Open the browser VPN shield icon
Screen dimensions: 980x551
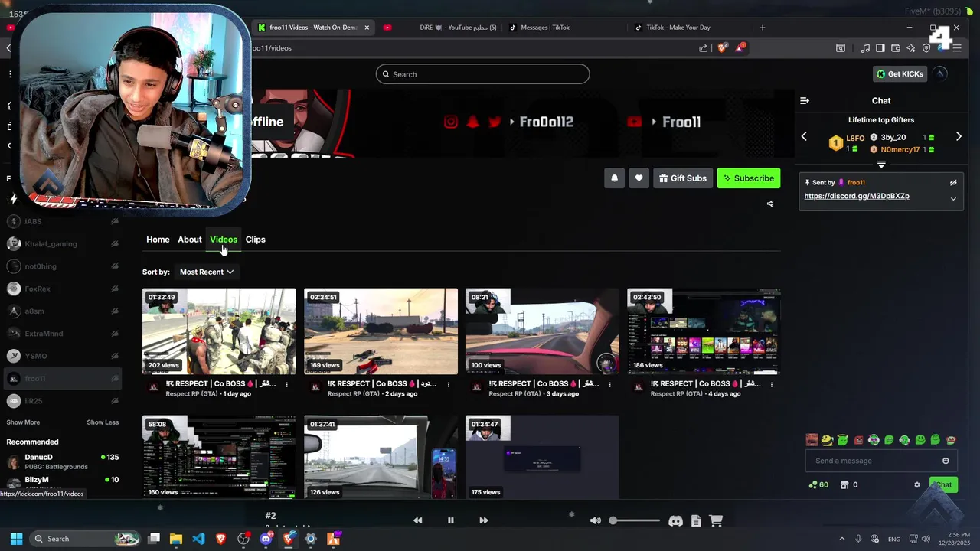(x=926, y=48)
